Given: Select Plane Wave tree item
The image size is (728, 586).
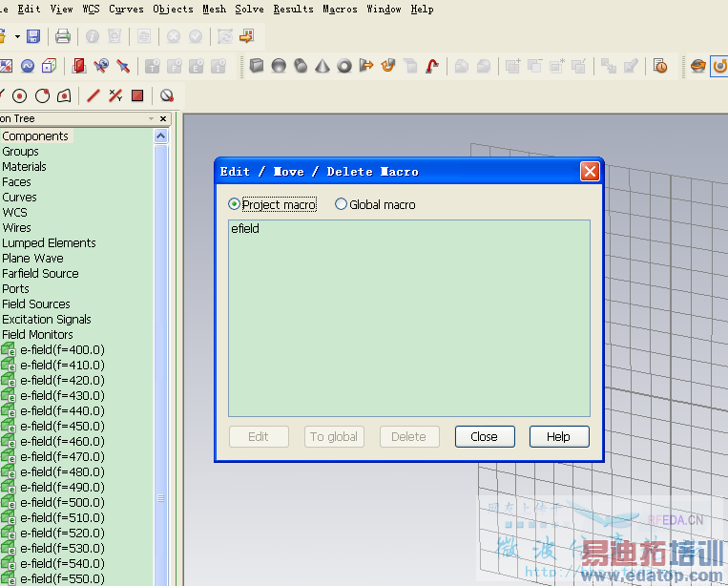Looking at the screenshot, I should 32,259.
